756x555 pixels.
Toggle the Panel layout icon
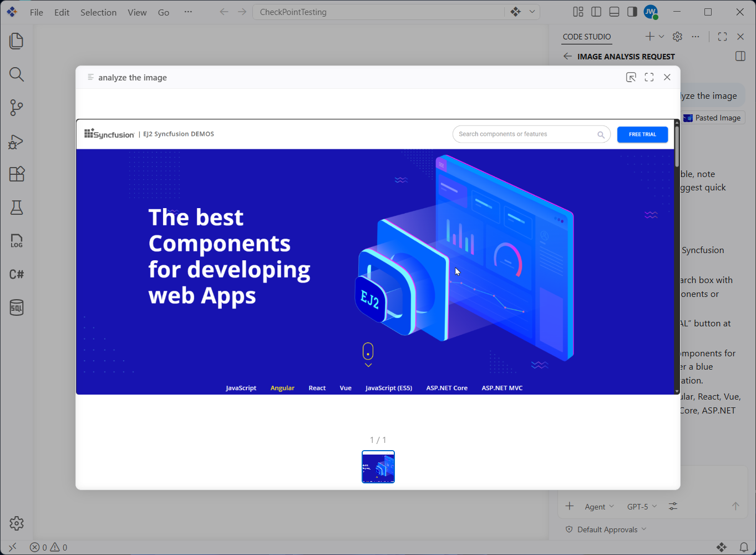pyautogui.click(x=614, y=12)
